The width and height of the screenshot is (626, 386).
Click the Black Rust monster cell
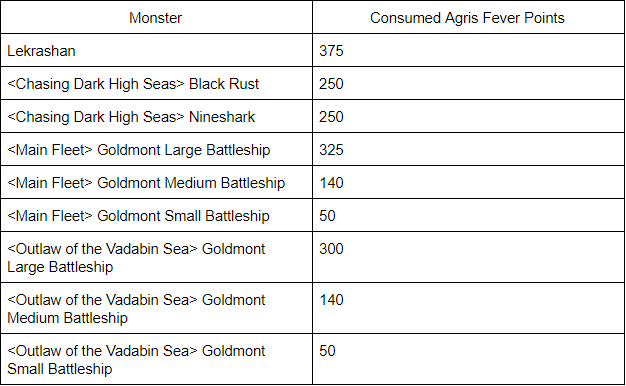pos(156,83)
